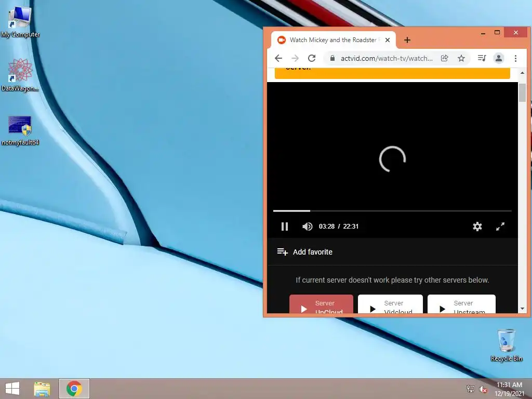532x399 pixels.
Task: Reload the actvid page
Action: coord(312,58)
